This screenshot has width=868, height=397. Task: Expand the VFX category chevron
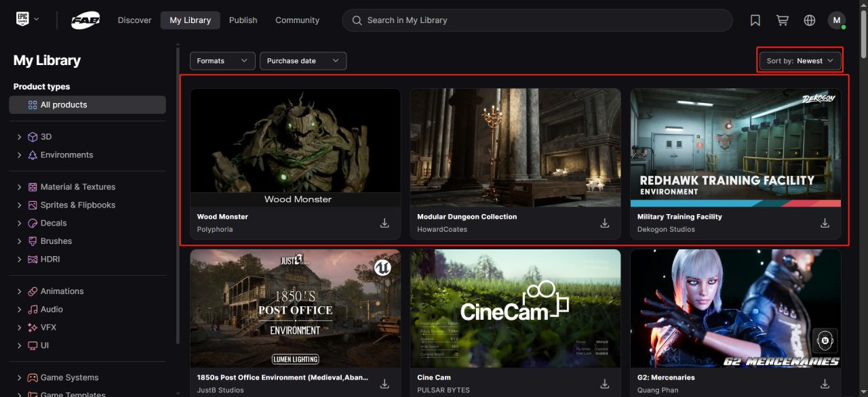(x=19, y=327)
